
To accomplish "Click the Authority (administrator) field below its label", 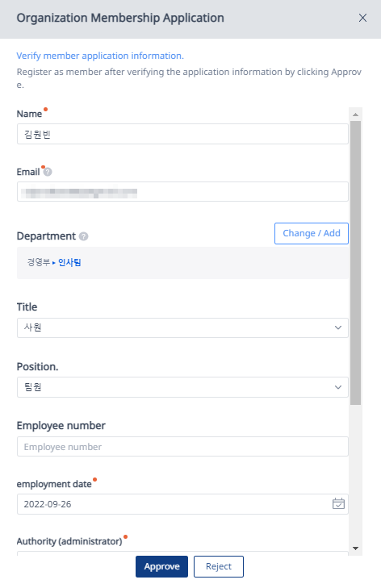I will click(182, 553).
